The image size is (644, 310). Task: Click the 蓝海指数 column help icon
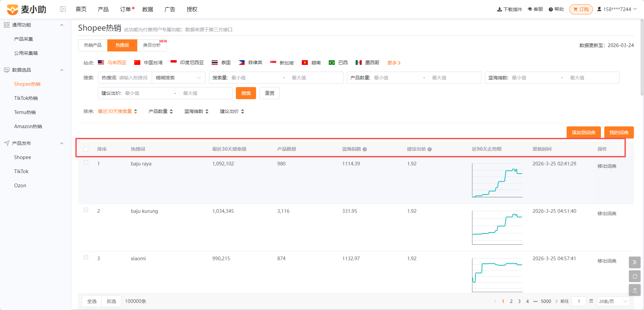(x=365, y=149)
